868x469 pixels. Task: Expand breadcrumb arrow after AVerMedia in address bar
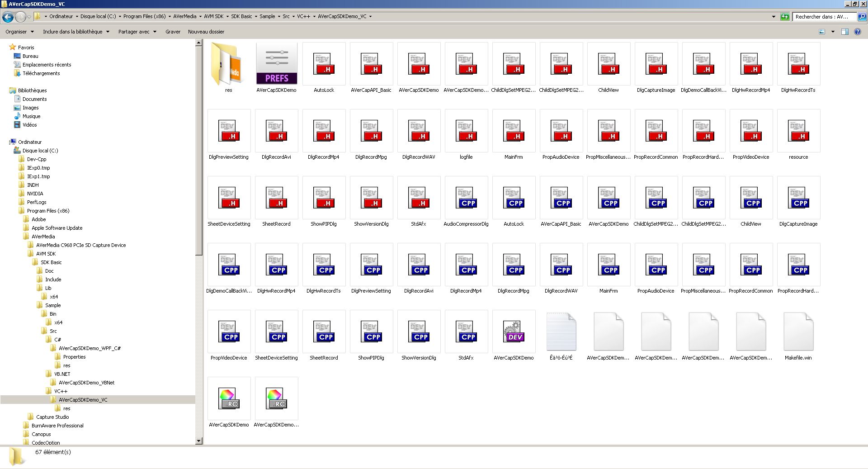click(x=200, y=17)
